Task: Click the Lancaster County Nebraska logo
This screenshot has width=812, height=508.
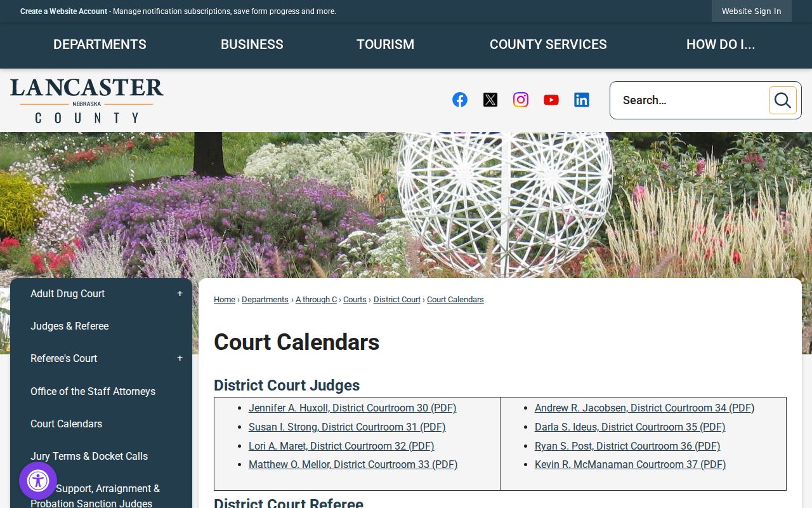Action: pyautogui.click(x=87, y=100)
